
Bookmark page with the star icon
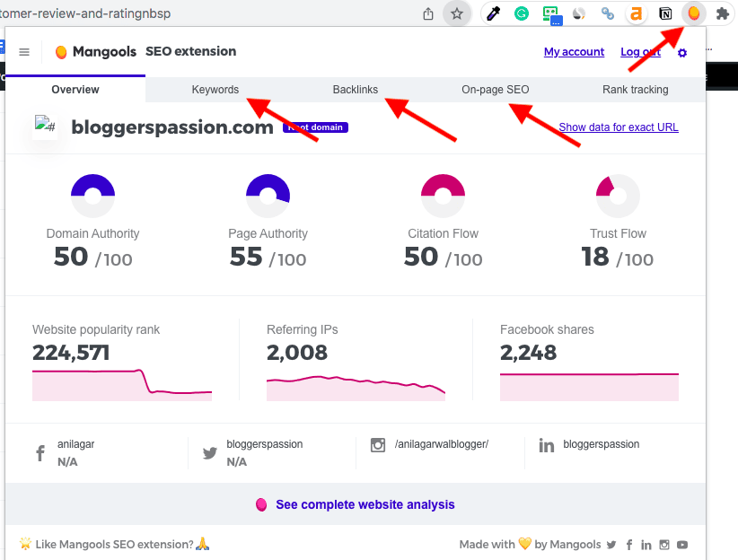point(457,13)
